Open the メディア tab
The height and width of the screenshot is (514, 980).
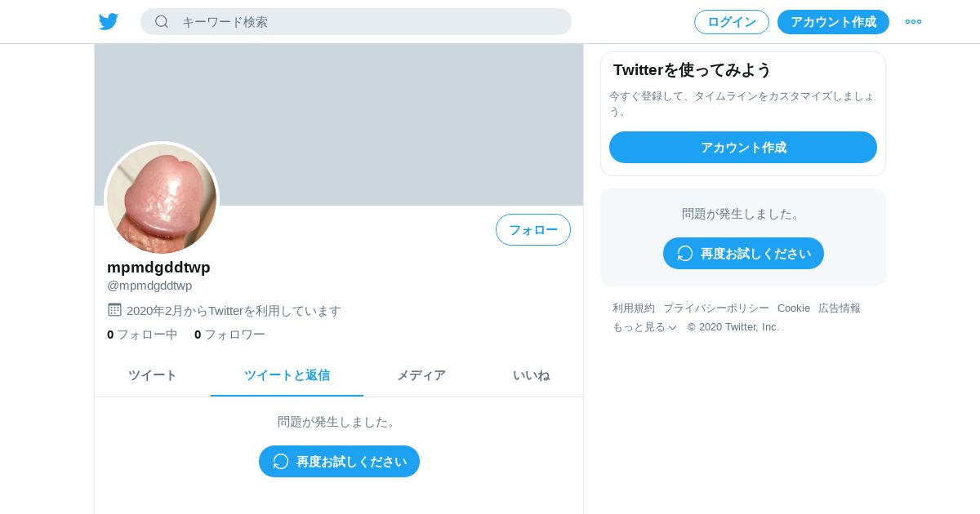(421, 375)
